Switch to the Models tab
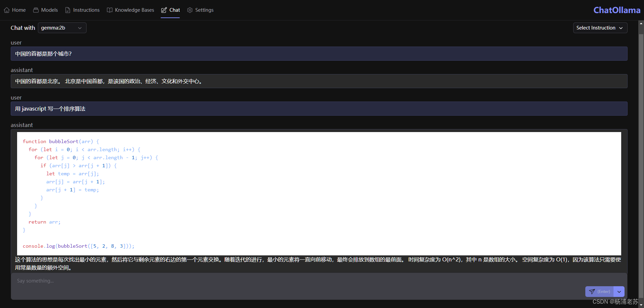 coord(45,10)
